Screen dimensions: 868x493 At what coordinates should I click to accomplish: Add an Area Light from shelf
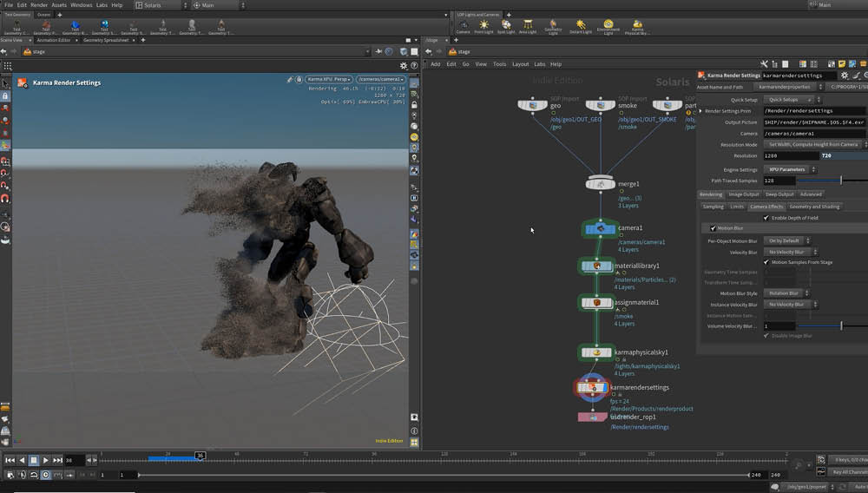(x=528, y=26)
